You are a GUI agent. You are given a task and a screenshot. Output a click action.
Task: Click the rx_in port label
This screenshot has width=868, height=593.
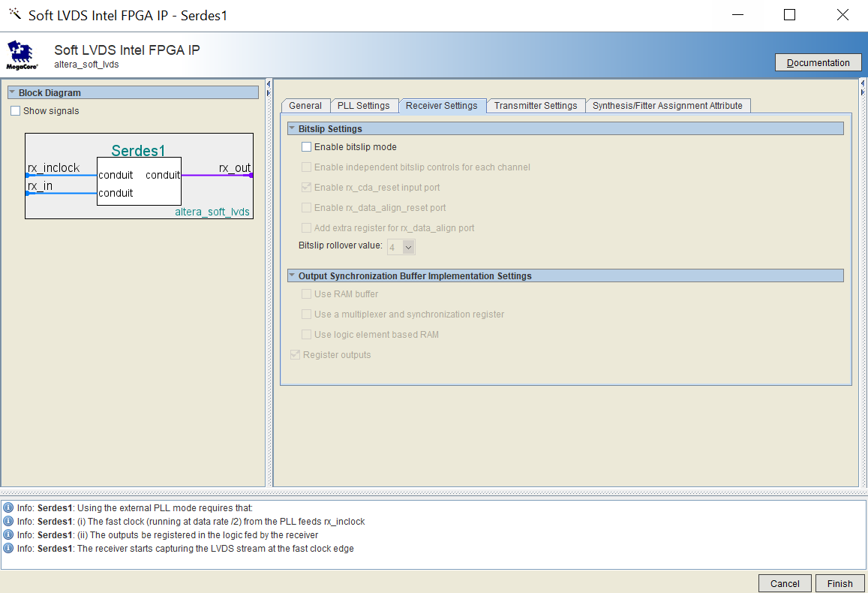pos(41,186)
